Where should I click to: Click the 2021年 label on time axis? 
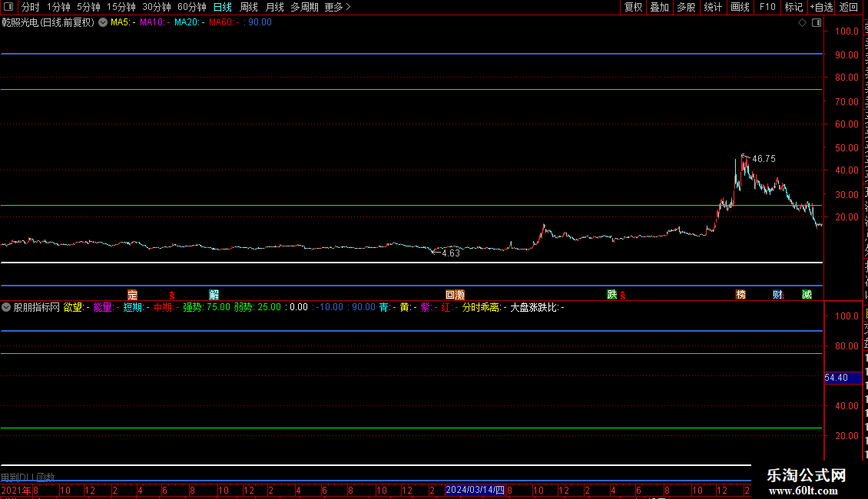[16, 490]
